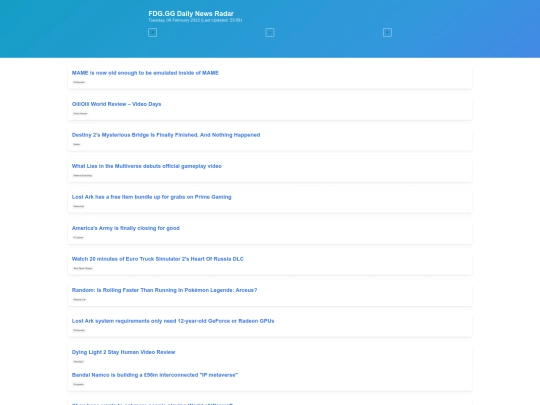Open the Pokémon Legends: Arceus rolling article
540x405 pixels.
tap(164, 290)
